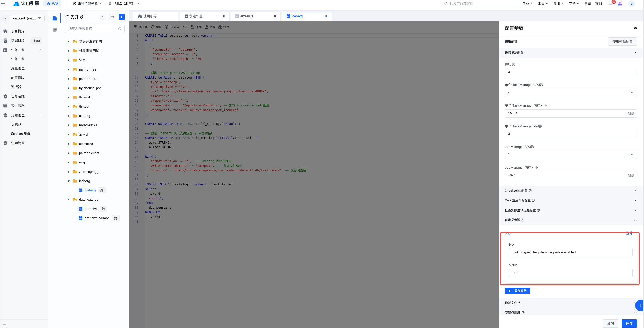This screenshot has width=644, height=328.
Task: Open emr-hive-paimon task in tree
Action: point(97,218)
